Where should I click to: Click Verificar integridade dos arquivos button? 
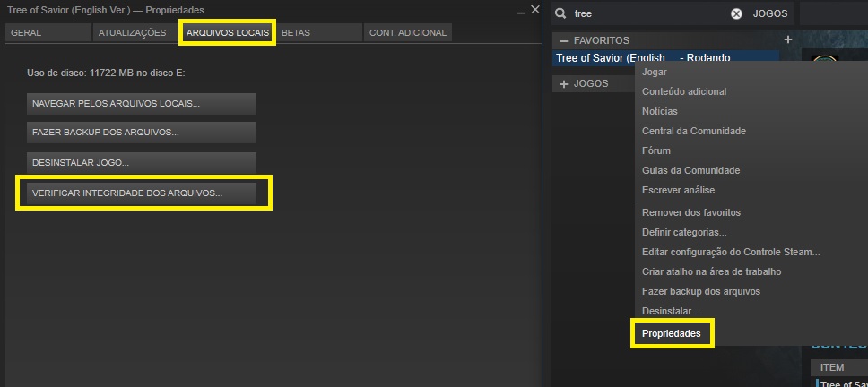coord(142,193)
